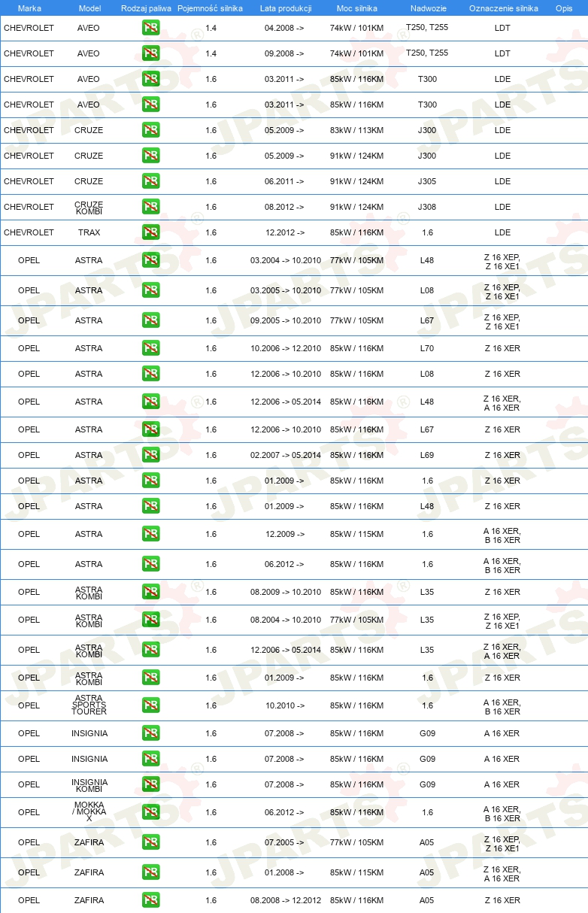Click fuel icon in Cruze J305 row
This screenshot has height=913, width=588.
[150, 181]
